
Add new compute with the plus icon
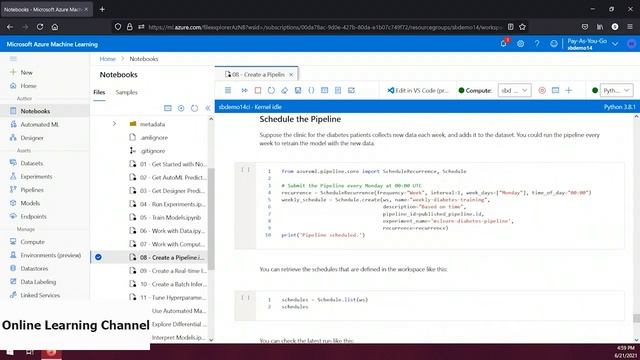click(569, 90)
